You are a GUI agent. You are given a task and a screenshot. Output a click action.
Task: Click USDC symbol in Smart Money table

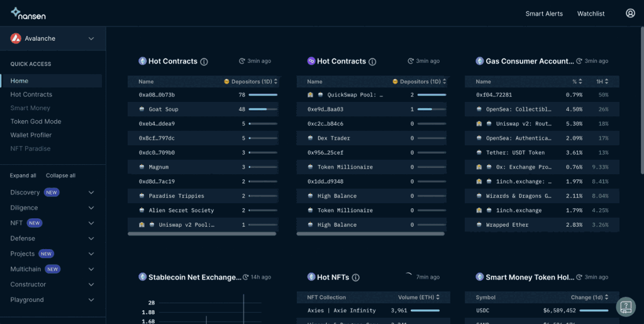coord(482,310)
